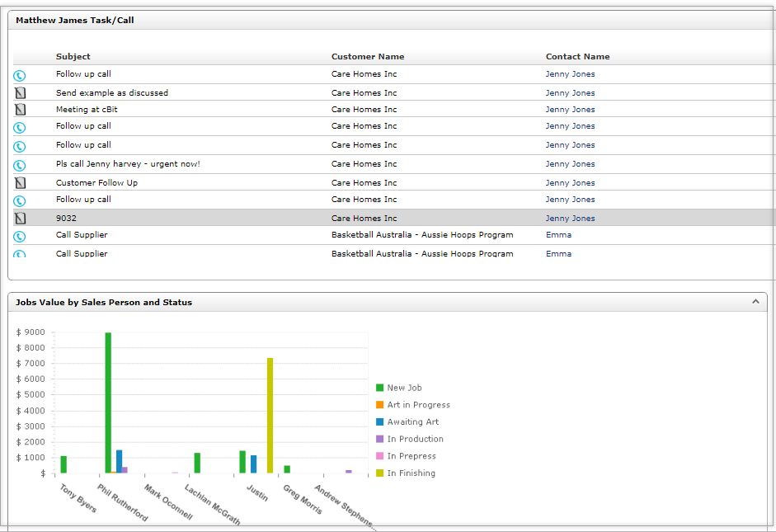Open task icon next to Customer Follow Up
776x532 pixels.
(x=21, y=182)
